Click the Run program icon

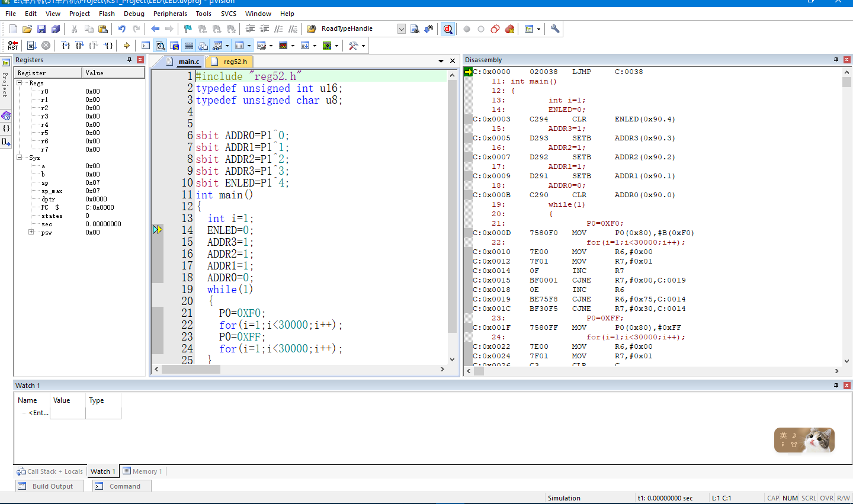[x=31, y=46]
